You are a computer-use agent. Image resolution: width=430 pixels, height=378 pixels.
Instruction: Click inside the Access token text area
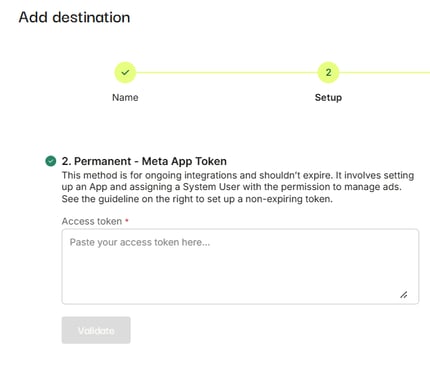[x=240, y=266]
